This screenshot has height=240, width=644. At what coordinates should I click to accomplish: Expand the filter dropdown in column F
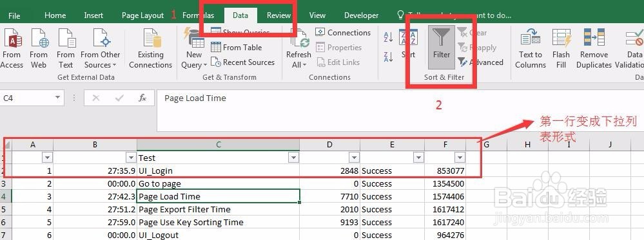pos(460,158)
